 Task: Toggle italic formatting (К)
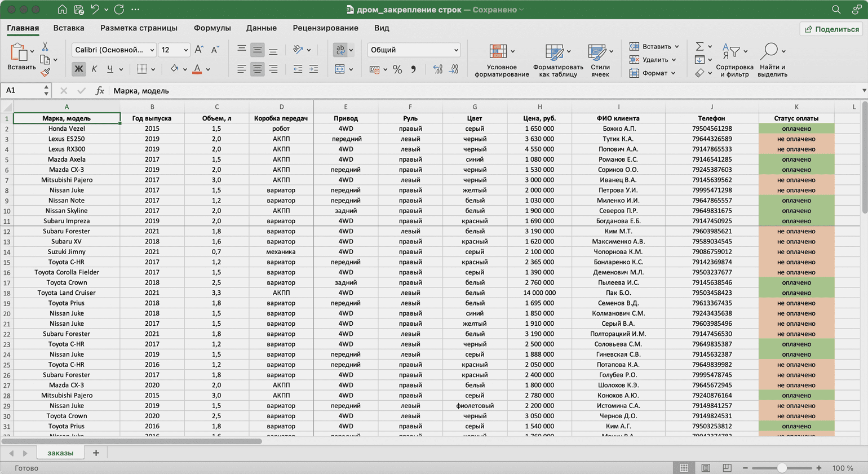coord(94,69)
